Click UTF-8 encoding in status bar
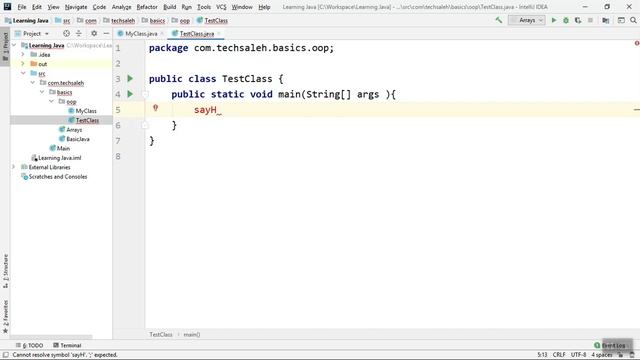This screenshot has height=360, width=640. point(578,355)
